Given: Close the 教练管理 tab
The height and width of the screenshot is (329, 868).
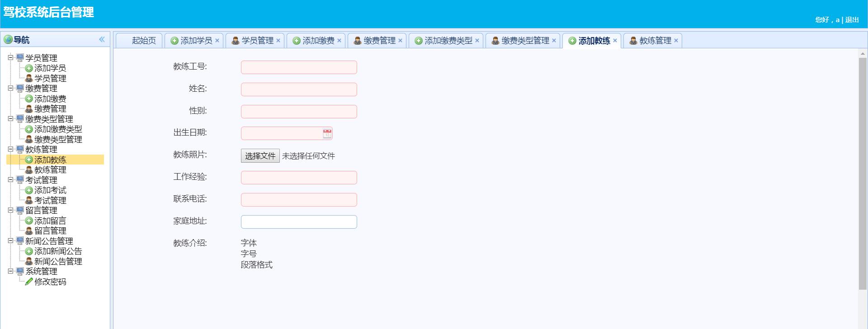Looking at the screenshot, I should click(x=676, y=41).
